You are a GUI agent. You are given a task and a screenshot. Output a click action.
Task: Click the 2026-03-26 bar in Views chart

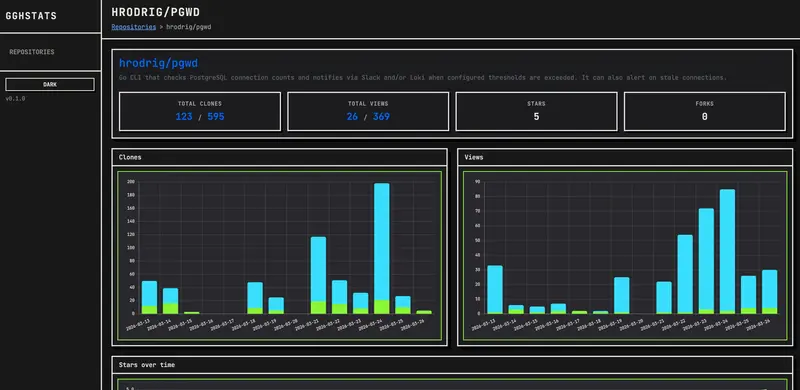[x=769, y=291]
